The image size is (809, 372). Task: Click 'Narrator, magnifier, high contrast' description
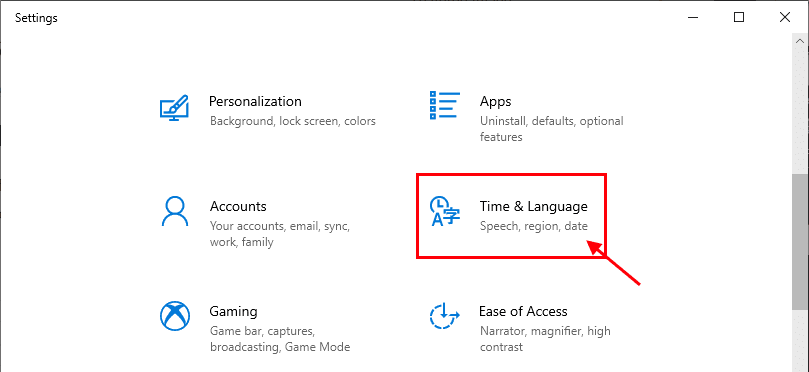545,338
